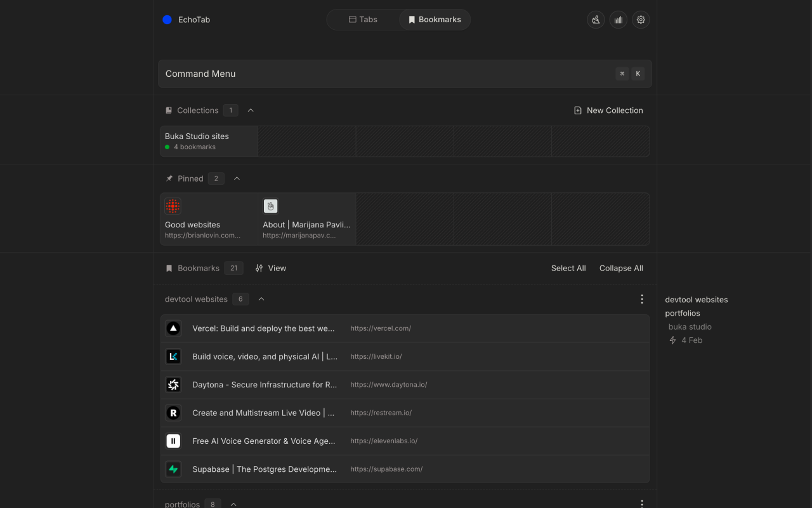Open the Buka Studio sites collection
Viewport: 812px width, 508px height.
coord(209,141)
